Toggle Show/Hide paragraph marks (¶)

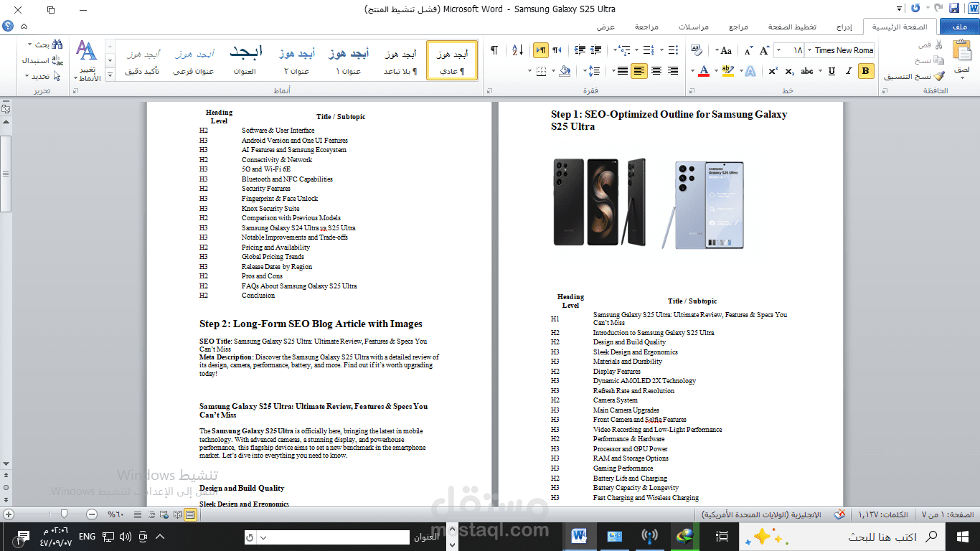pyautogui.click(x=494, y=50)
